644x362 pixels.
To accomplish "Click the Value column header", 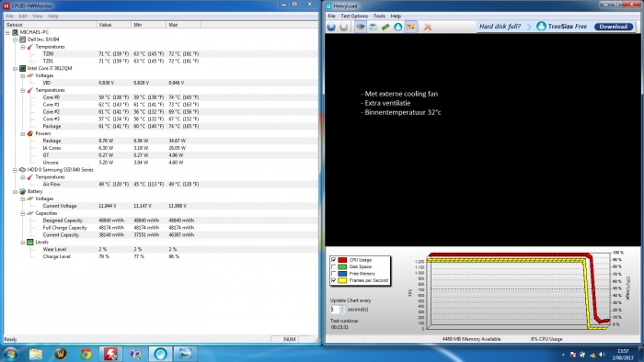I will click(x=113, y=25).
